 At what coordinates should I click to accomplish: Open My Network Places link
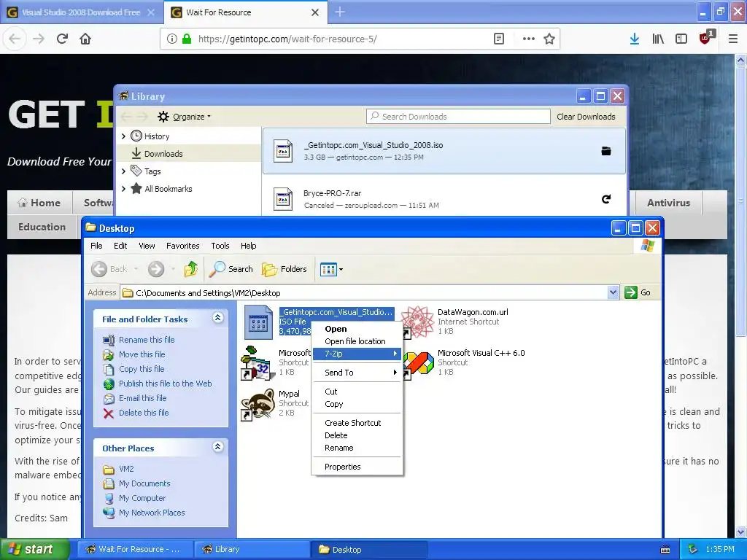pos(152,513)
